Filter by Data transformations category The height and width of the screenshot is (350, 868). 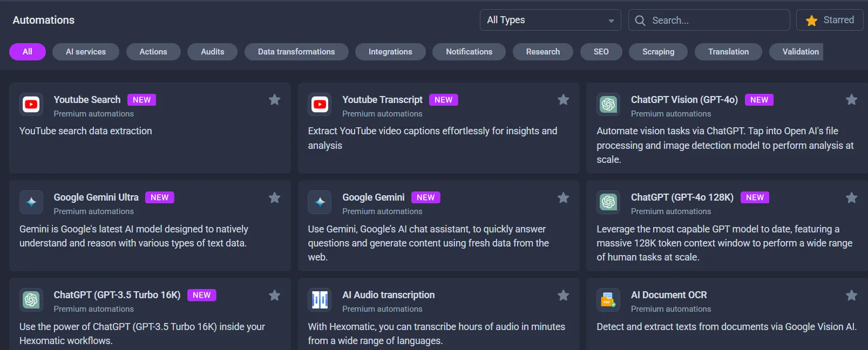tap(296, 52)
